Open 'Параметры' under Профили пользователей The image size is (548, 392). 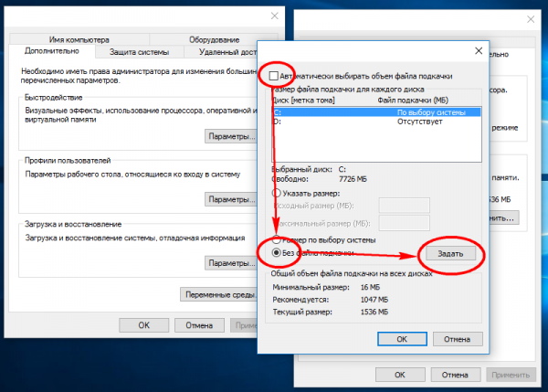pyautogui.click(x=231, y=199)
